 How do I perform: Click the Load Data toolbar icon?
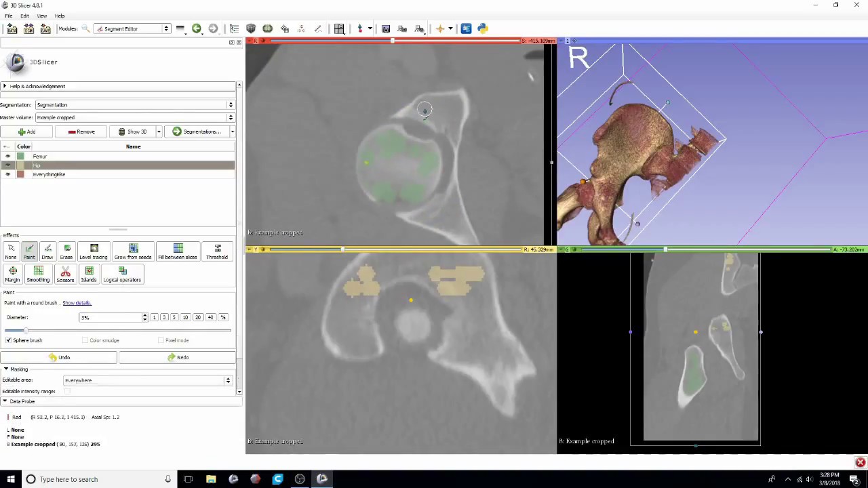click(x=12, y=28)
